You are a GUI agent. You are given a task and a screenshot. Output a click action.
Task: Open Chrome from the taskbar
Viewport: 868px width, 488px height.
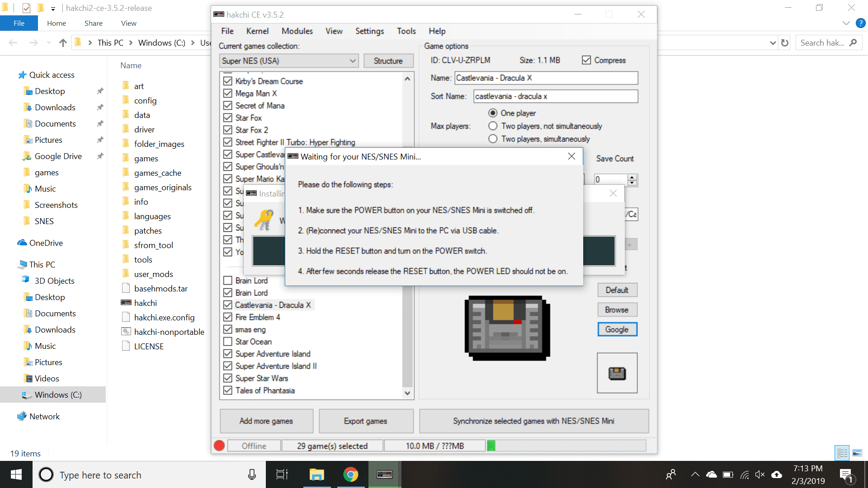point(351,474)
